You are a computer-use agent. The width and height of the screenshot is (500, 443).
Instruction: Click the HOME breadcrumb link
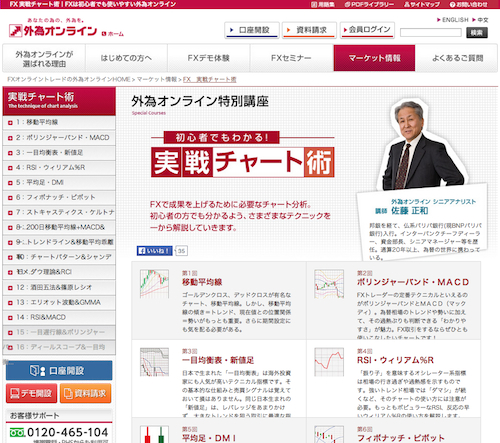tap(69, 79)
